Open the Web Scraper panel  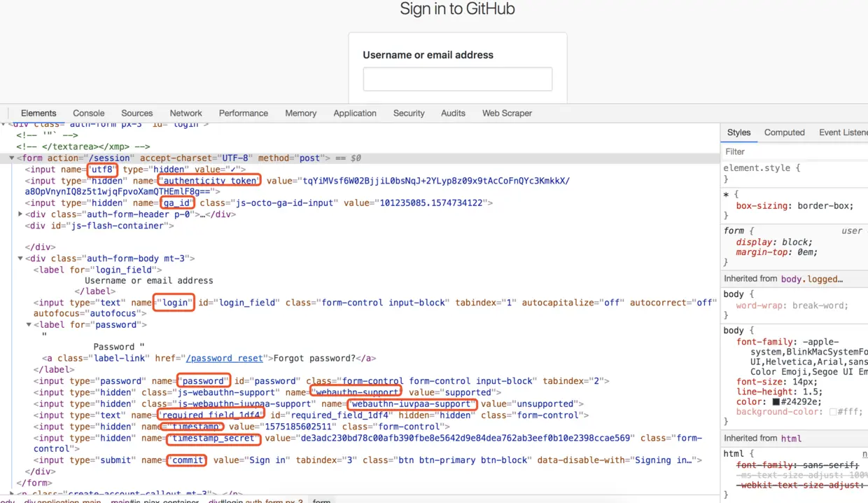coord(507,113)
